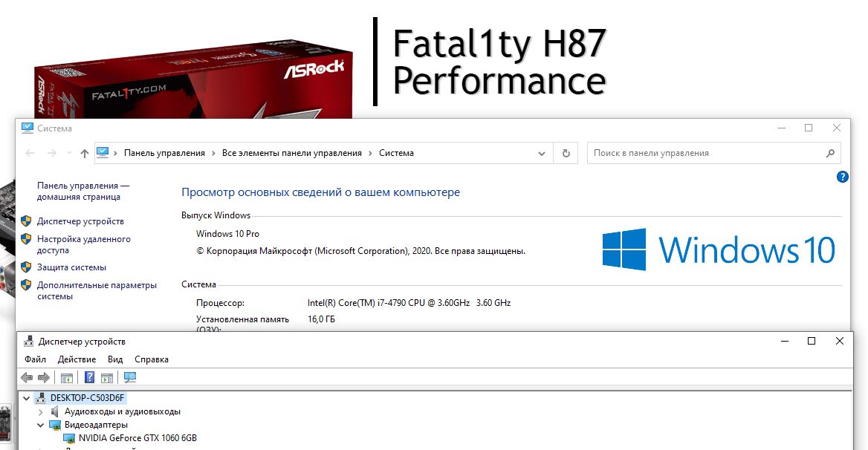Viewport: 868px width, 450px height.
Task: Open help with the blue question mark
Action: (842, 177)
